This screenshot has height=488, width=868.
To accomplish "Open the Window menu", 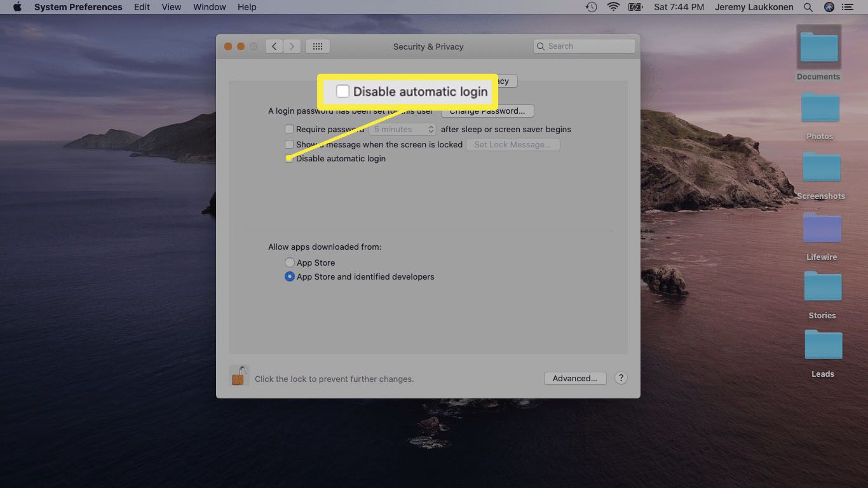I will click(x=210, y=7).
